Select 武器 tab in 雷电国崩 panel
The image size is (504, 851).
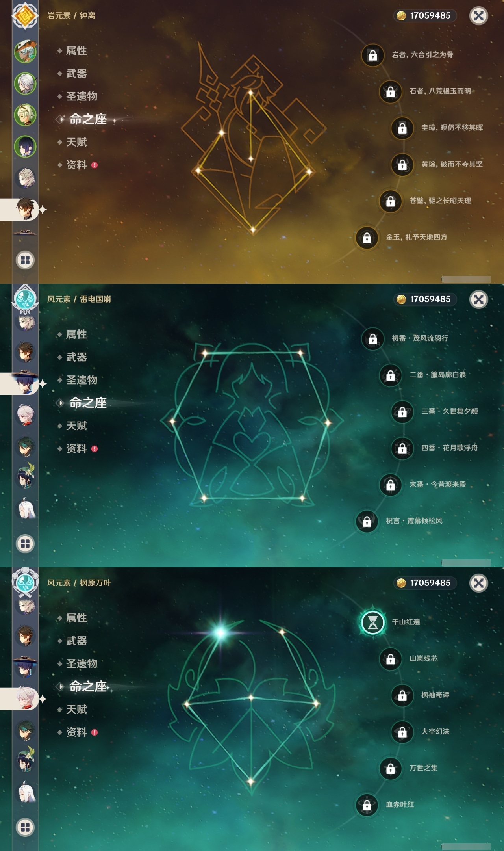[76, 357]
